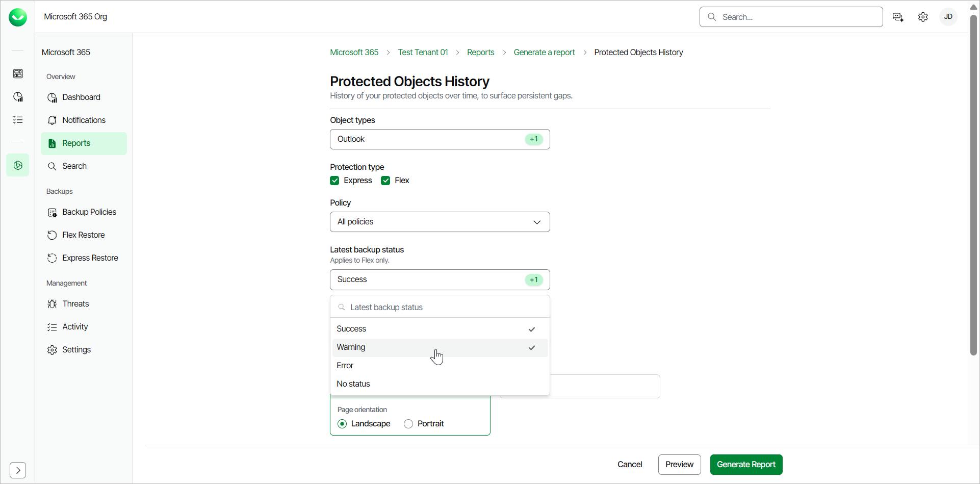The height and width of the screenshot is (484, 980).
Task: Click the Test Tenant 01 breadcrumb
Action: (x=423, y=53)
